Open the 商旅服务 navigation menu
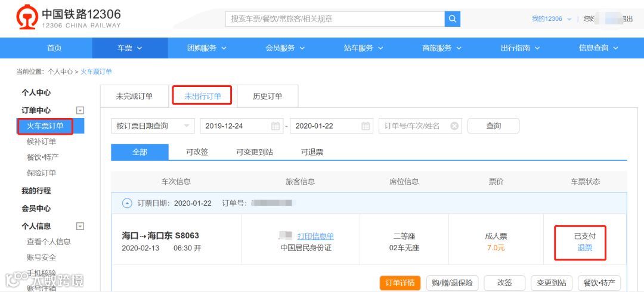This screenshot has width=644, height=292. [x=441, y=48]
